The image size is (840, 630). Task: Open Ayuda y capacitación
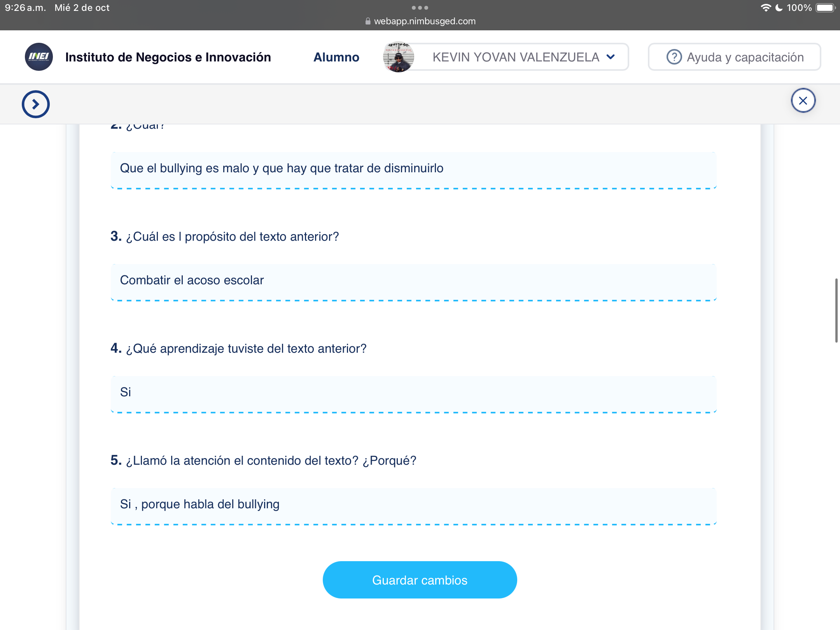tap(734, 57)
